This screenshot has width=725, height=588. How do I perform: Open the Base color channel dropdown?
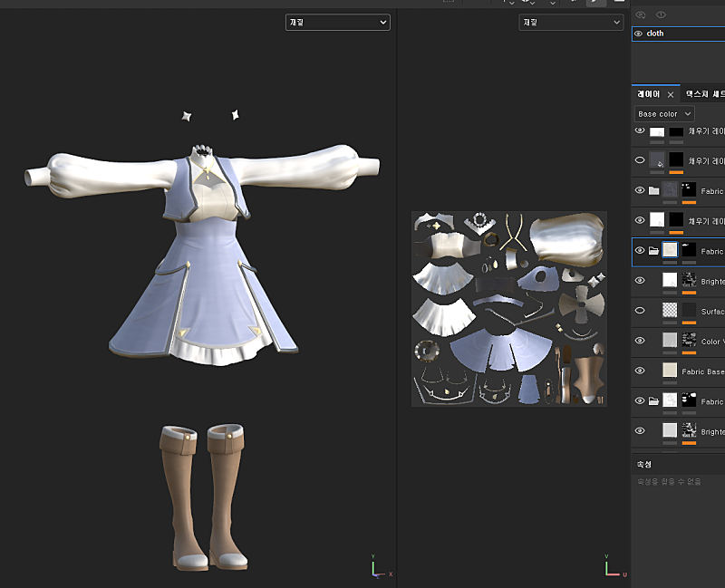point(663,114)
